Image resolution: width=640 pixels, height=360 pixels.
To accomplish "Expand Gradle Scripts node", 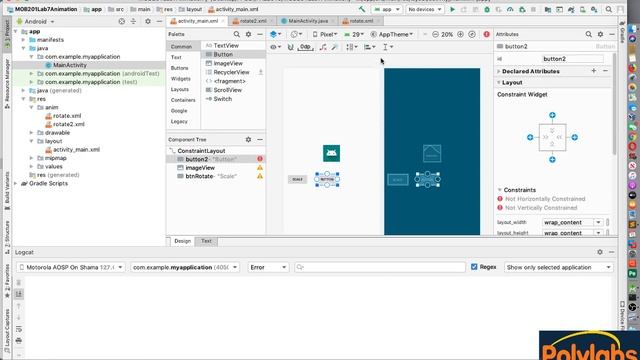I will 16,183.
